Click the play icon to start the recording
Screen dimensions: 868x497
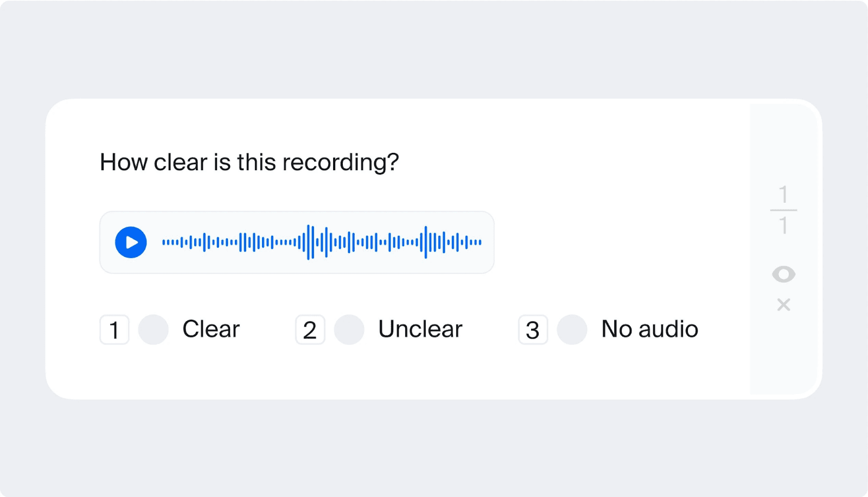pyautogui.click(x=131, y=242)
